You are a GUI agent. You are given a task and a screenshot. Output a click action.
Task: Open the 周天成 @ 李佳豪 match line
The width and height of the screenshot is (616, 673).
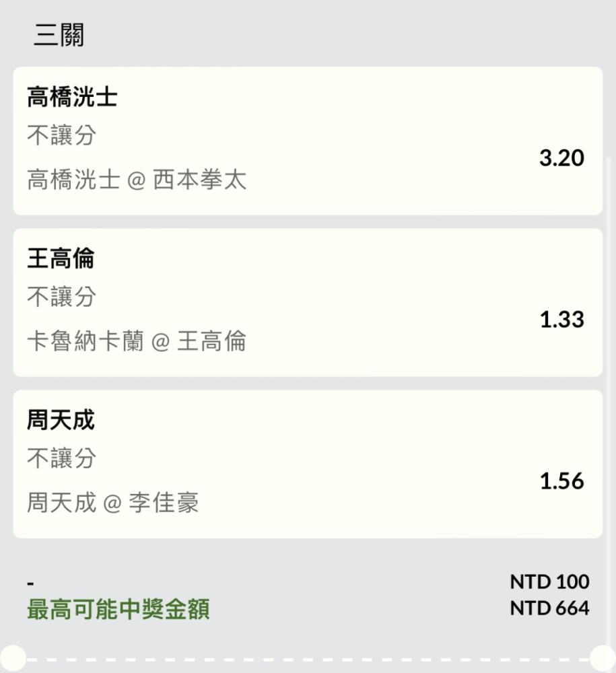point(113,503)
